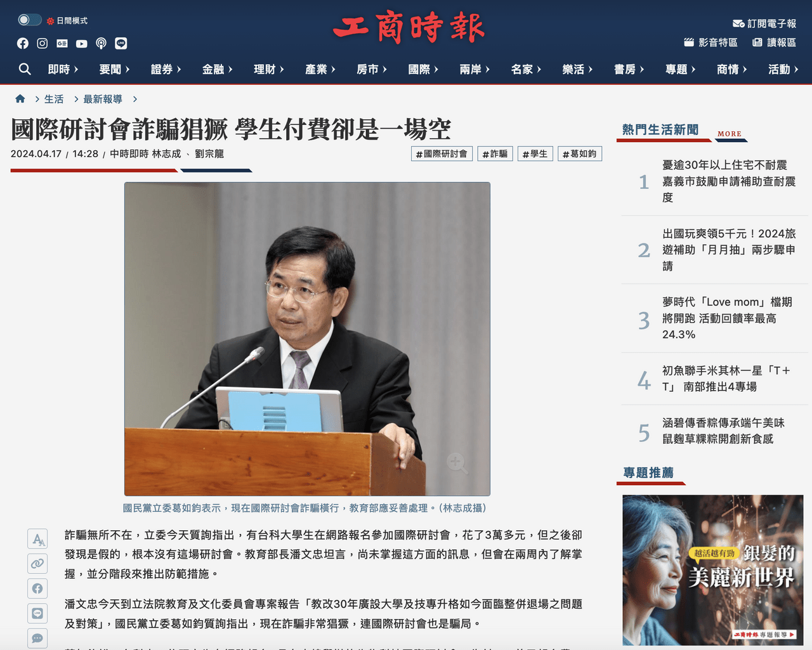
Task: Select the #學生 tag
Action: click(x=535, y=153)
